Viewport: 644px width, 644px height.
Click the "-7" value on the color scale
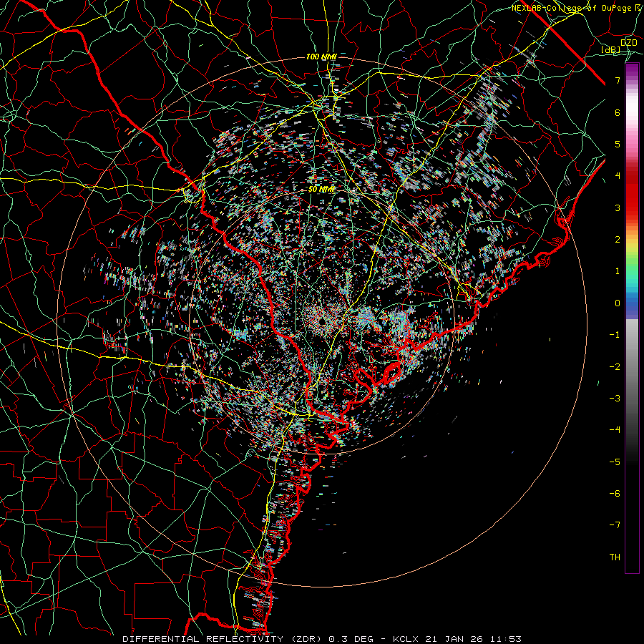[615, 525]
